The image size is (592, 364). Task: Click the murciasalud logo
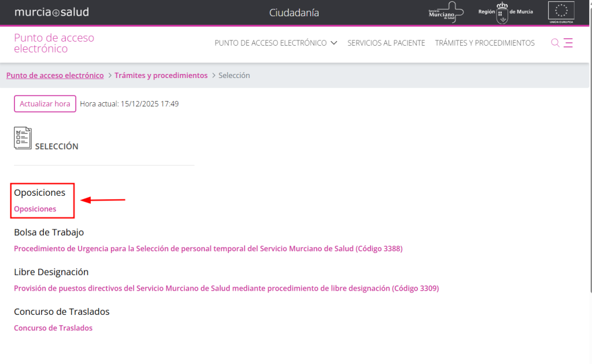click(x=51, y=12)
